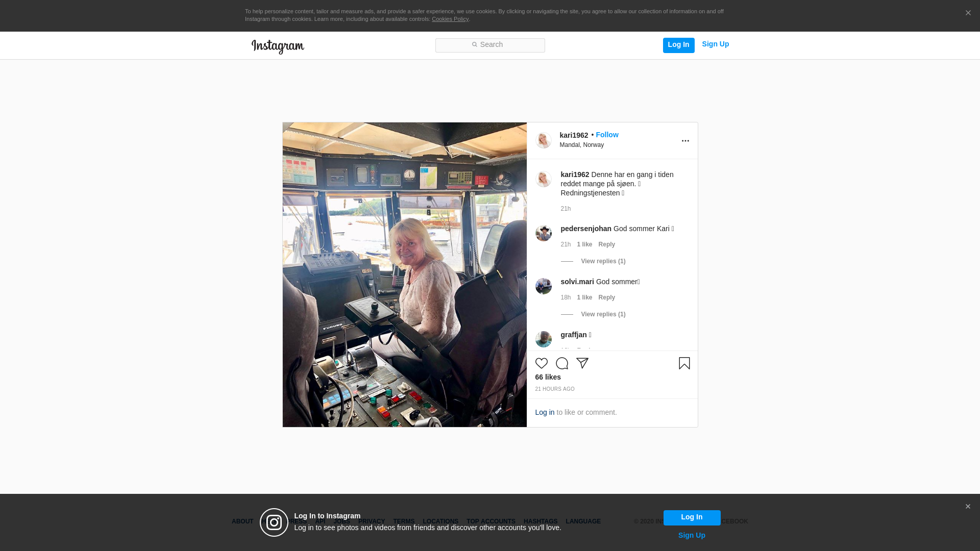This screenshot has width=980, height=551.
Task: Open kari1962 username in post header
Action: (x=574, y=135)
